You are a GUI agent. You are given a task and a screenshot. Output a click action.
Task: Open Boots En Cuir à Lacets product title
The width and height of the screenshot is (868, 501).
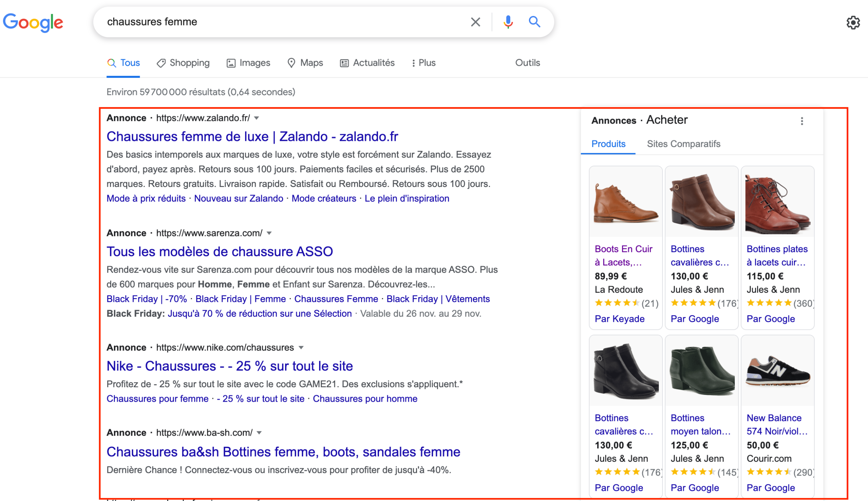(x=624, y=256)
